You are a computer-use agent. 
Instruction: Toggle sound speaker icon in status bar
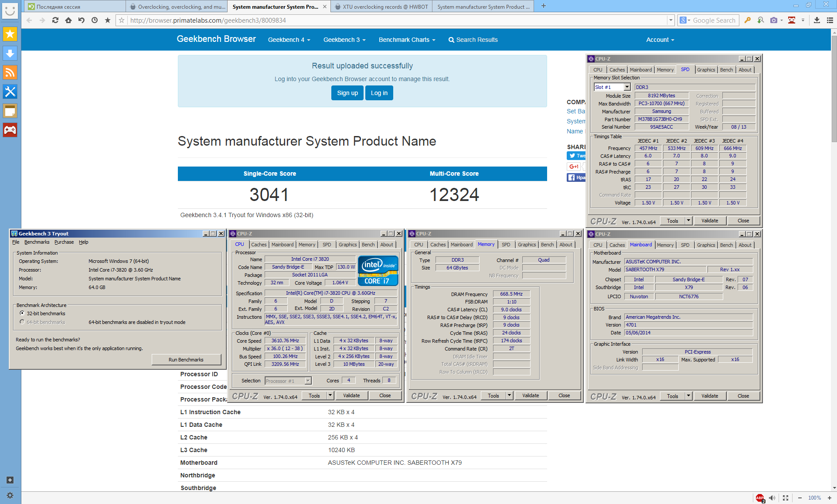coord(772,498)
